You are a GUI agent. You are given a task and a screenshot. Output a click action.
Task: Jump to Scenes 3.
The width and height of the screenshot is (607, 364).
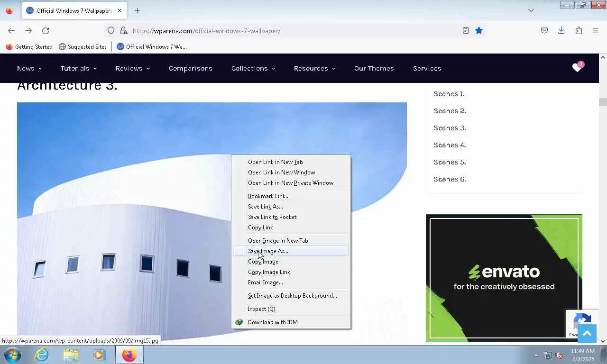[450, 128]
